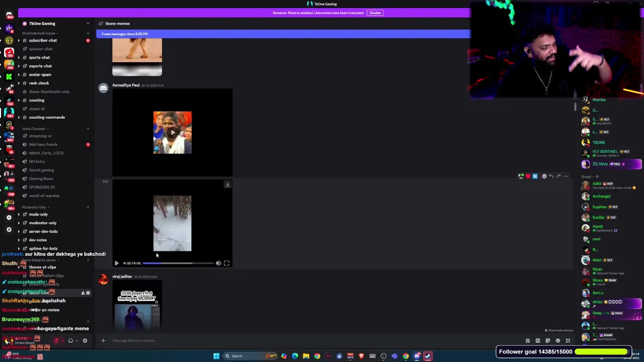Collapse the thodi bakchodi hojaye category

[x=39, y=33]
